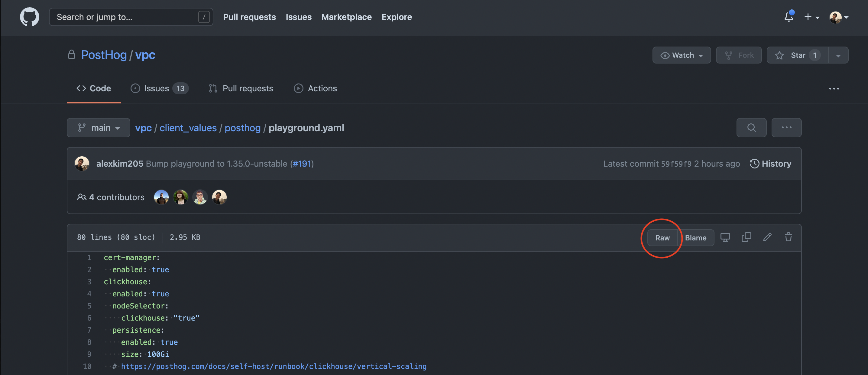The image size is (868, 375).
Task: Open GitHub notifications bell
Action: click(789, 17)
